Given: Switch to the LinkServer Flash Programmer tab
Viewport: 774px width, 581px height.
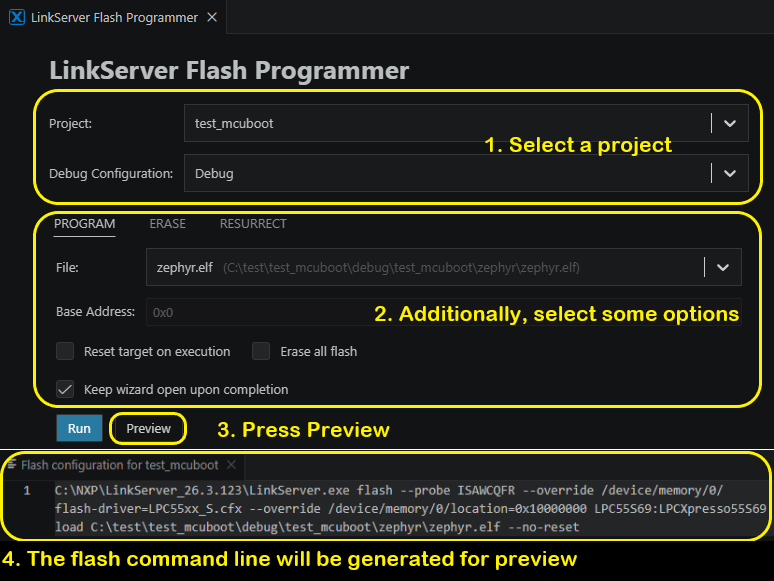Looking at the screenshot, I should (x=114, y=17).
